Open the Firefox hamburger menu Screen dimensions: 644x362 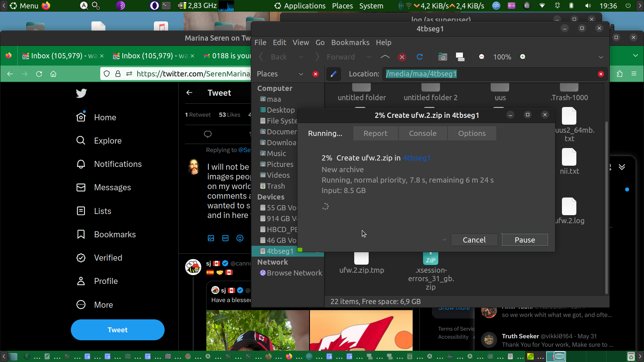tap(634, 74)
